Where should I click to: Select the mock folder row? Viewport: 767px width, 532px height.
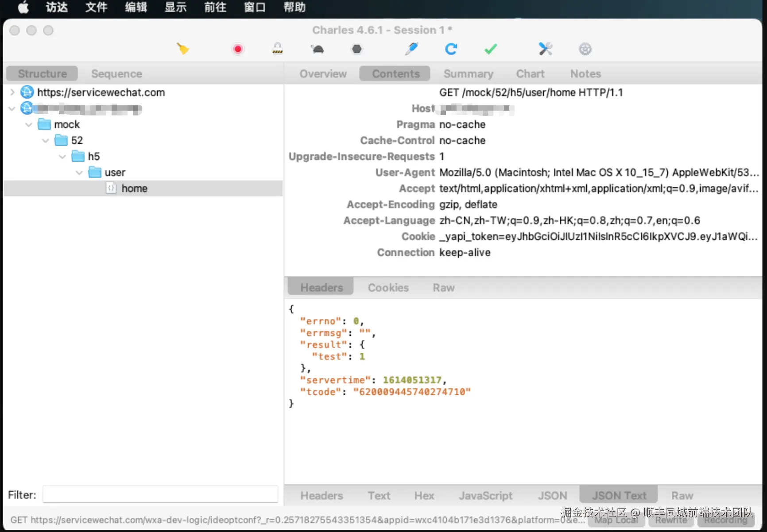[x=143, y=124]
